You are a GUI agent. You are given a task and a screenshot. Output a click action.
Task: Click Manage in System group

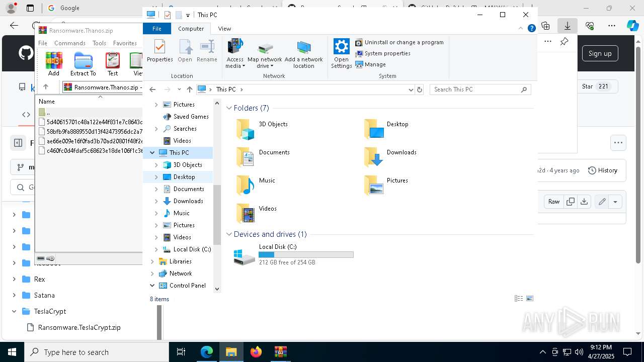[x=371, y=64]
